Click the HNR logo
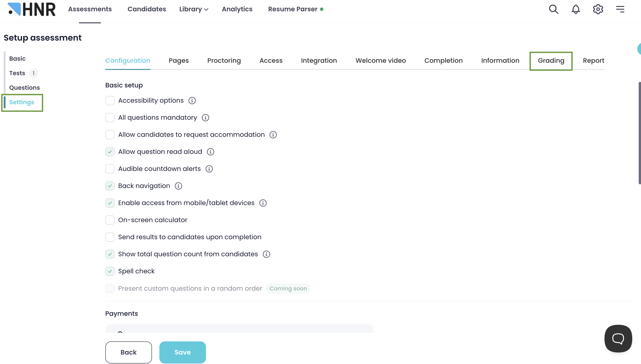 point(32,9)
